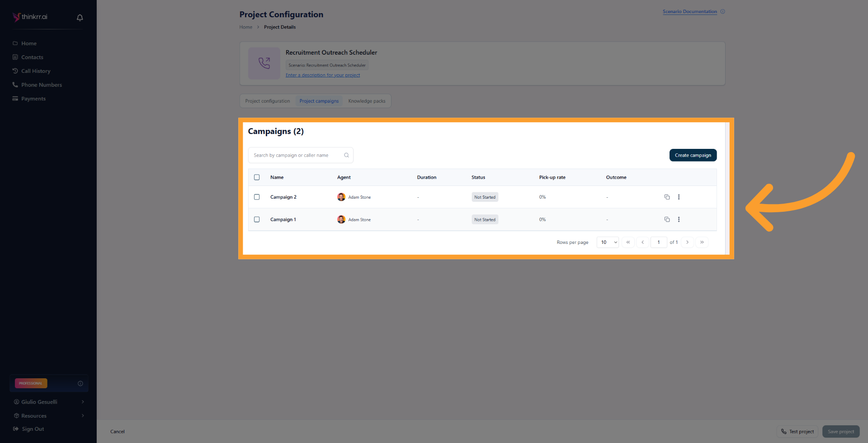Image resolution: width=868 pixels, height=443 pixels.
Task: Expand the Giulio Gesuelli account menu
Action: point(49,402)
